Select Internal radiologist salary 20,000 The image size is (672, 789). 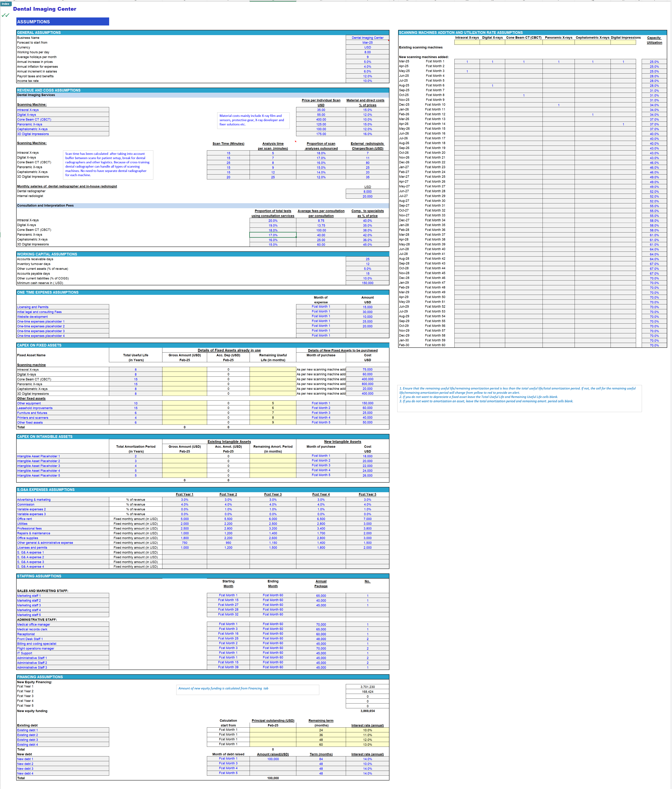367,196
